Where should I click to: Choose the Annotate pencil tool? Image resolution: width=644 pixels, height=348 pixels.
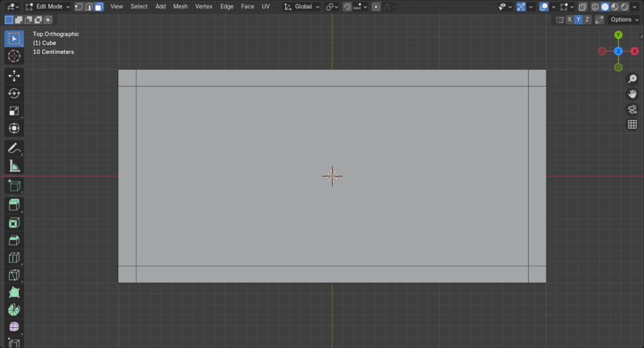pos(14,149)
